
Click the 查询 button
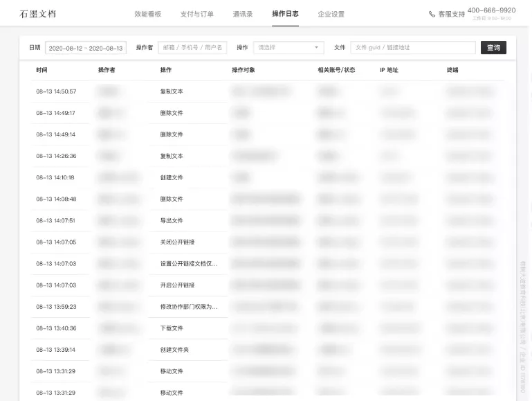pyautogui.click(x=493, y=48)
